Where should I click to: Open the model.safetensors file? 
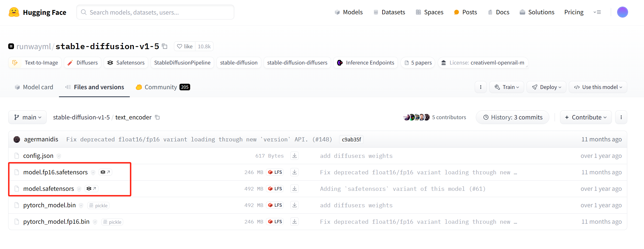pos(49,189)
